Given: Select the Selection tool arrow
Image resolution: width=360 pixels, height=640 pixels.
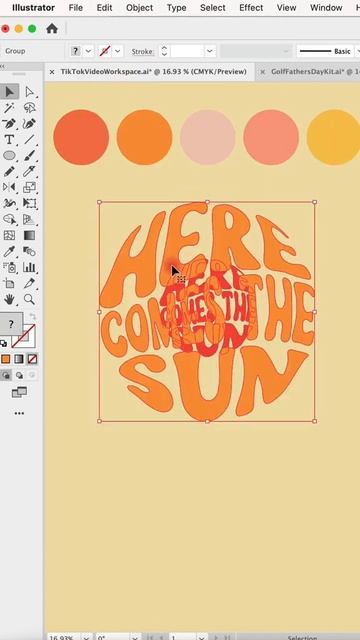Looking at the screenshot, I should tap(9, 92).
